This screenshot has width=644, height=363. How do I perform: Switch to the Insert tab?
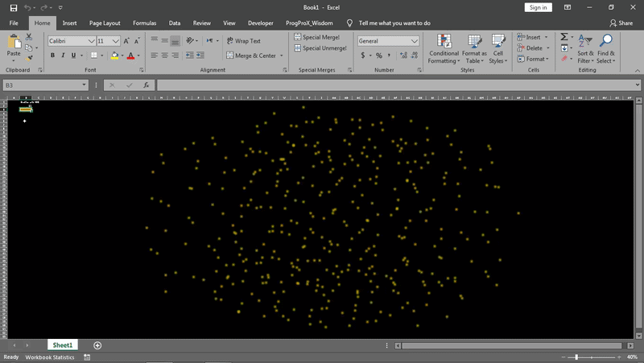click(x=69, y=23)
